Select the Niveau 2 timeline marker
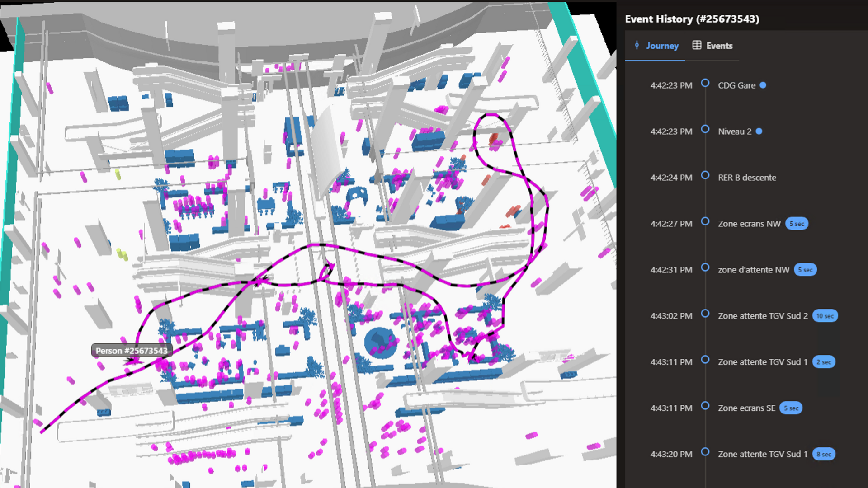The width and height of the screenshot is (868, 488). [x=705, y=129]
